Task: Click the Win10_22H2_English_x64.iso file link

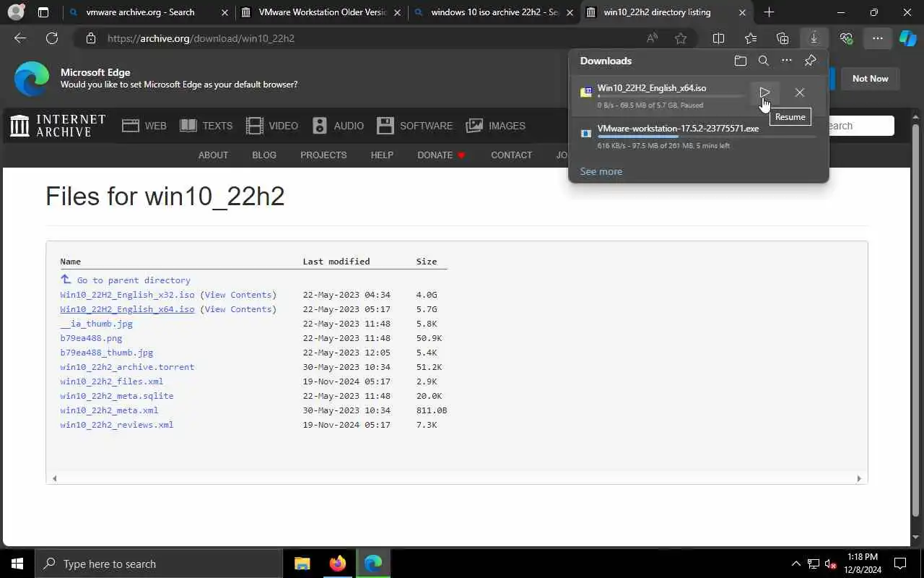Action: 127,309
